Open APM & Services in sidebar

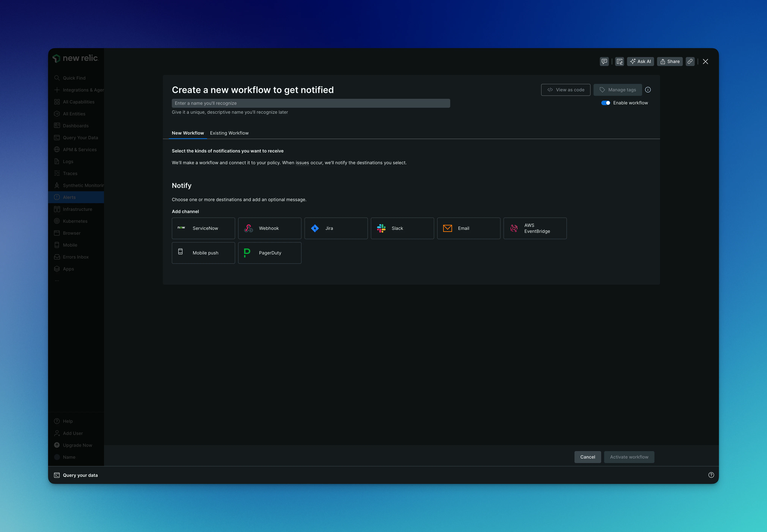[76, 150]
